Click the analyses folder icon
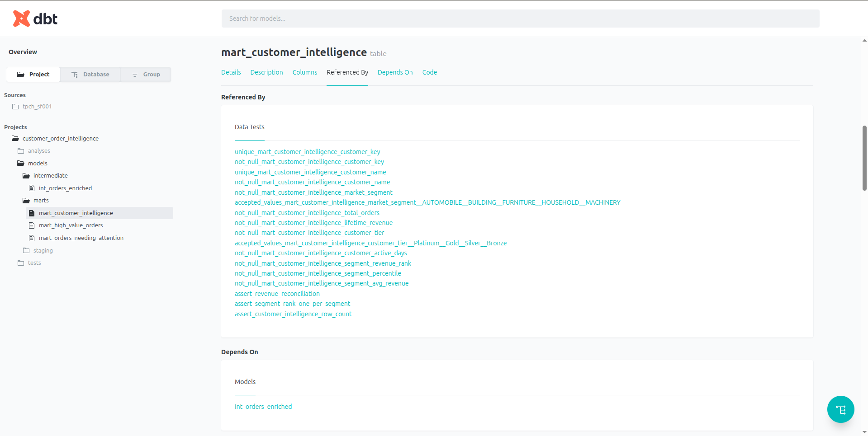 pyautogui.click(x=21, y=151)
